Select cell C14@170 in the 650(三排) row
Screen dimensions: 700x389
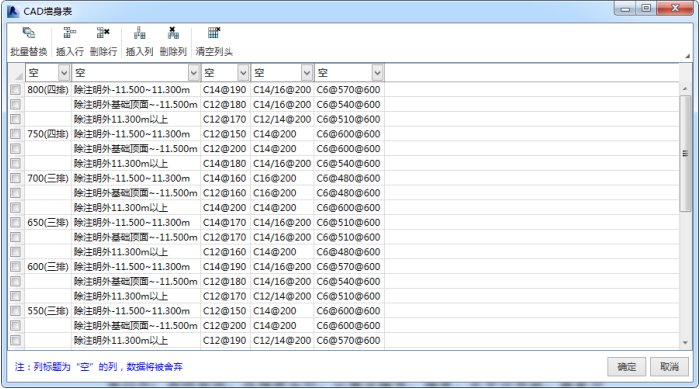click(225, 222)
